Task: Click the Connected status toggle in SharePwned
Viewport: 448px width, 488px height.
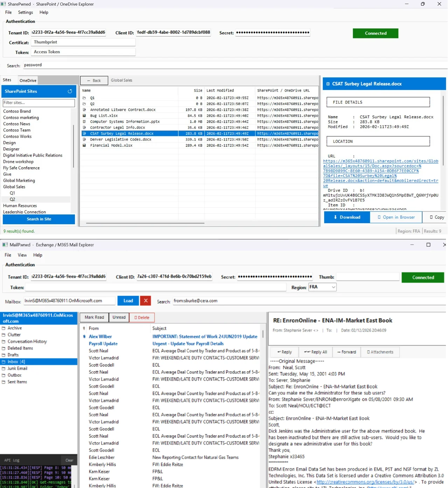Action: tap(375, 33)
